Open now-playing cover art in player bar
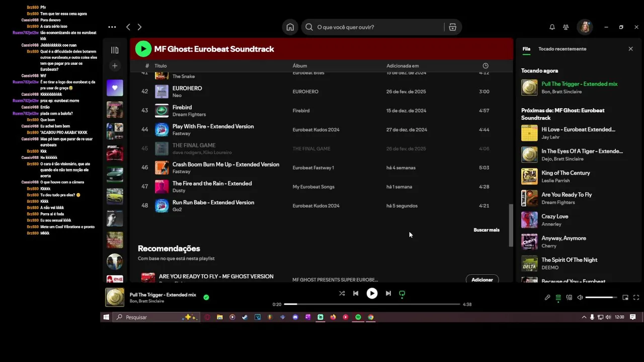This screenshot has height=362, width=644. pyautogui.click(x=115, y=297)
